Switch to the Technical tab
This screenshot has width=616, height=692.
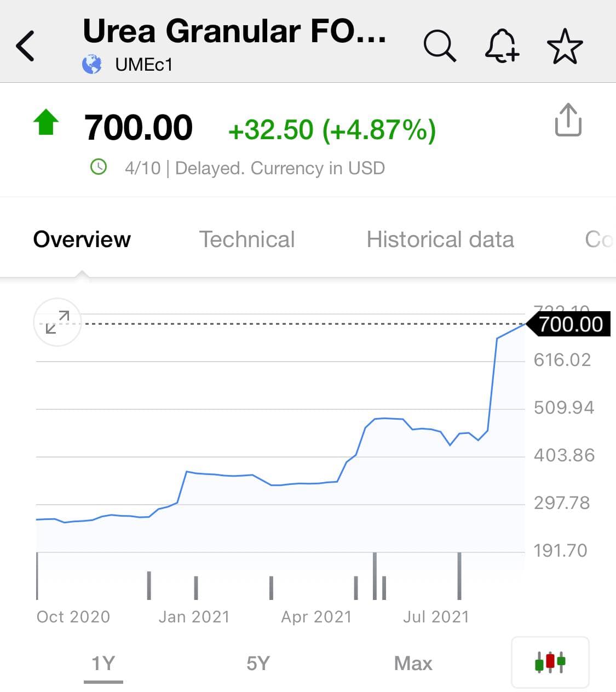247,239
